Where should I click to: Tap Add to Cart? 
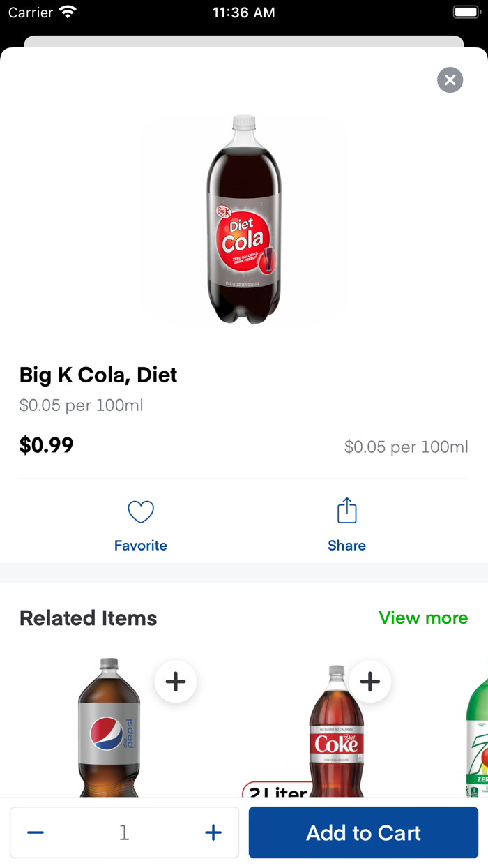tap(363, 832)
